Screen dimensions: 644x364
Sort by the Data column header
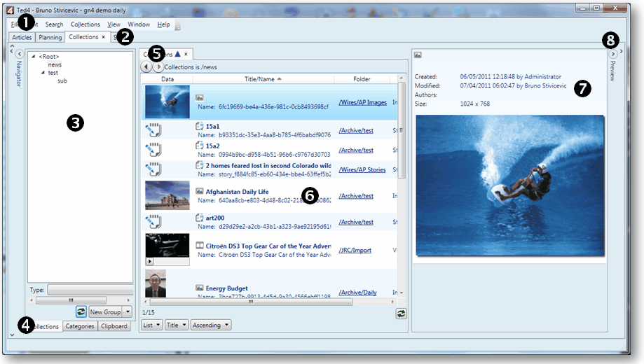[x=167, y=79]
